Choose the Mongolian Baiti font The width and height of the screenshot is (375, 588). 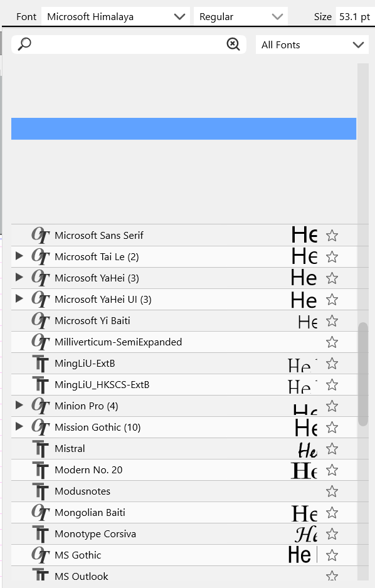90,513
